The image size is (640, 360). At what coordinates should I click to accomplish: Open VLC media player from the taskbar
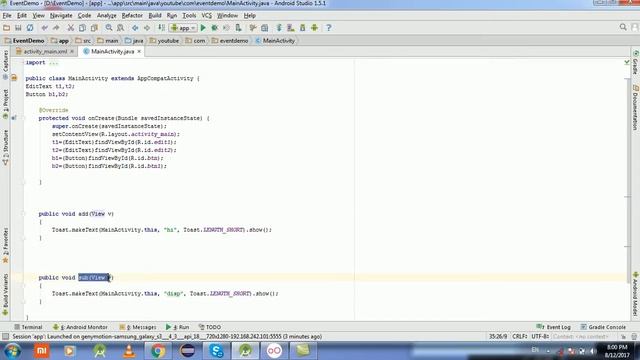point(129,351)
